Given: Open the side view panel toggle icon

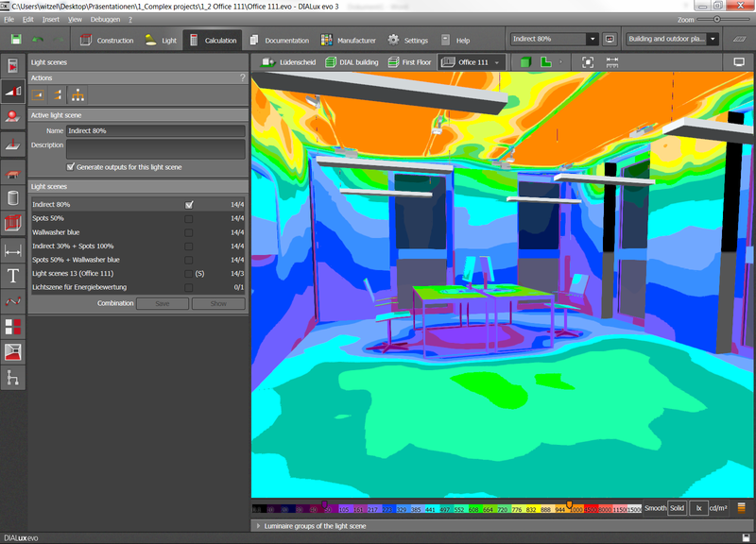Looking at the screenshot, I should (x=739, y=61).
